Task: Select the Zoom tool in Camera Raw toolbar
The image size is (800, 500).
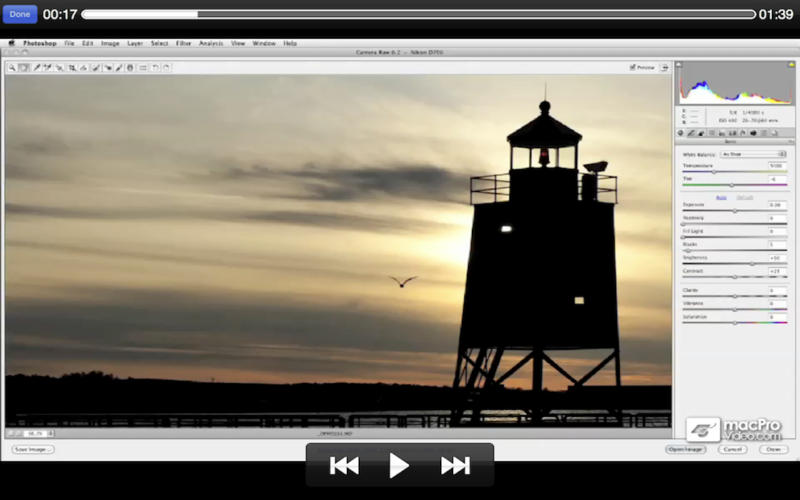Action: (11, 68)
